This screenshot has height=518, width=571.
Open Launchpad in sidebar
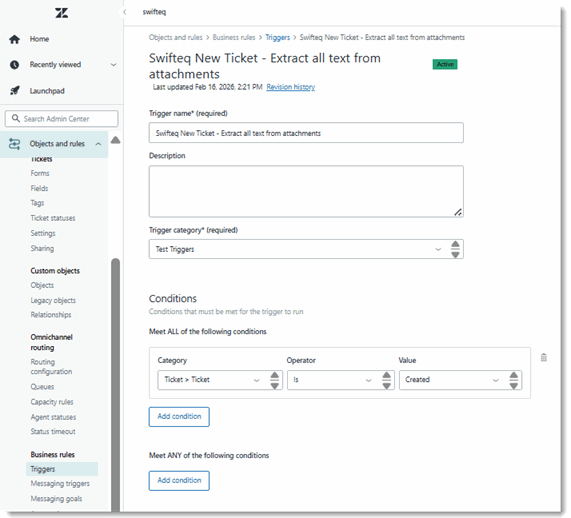[47, 91]
